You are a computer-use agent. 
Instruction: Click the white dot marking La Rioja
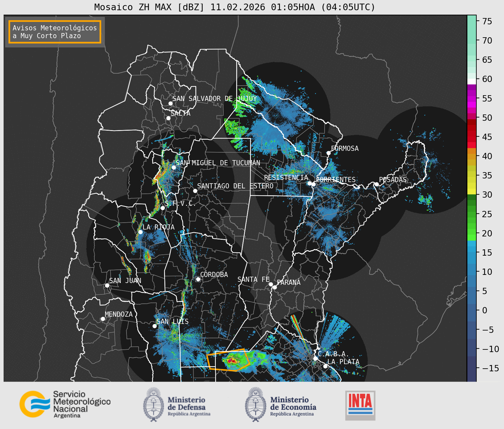pos(140,232)
